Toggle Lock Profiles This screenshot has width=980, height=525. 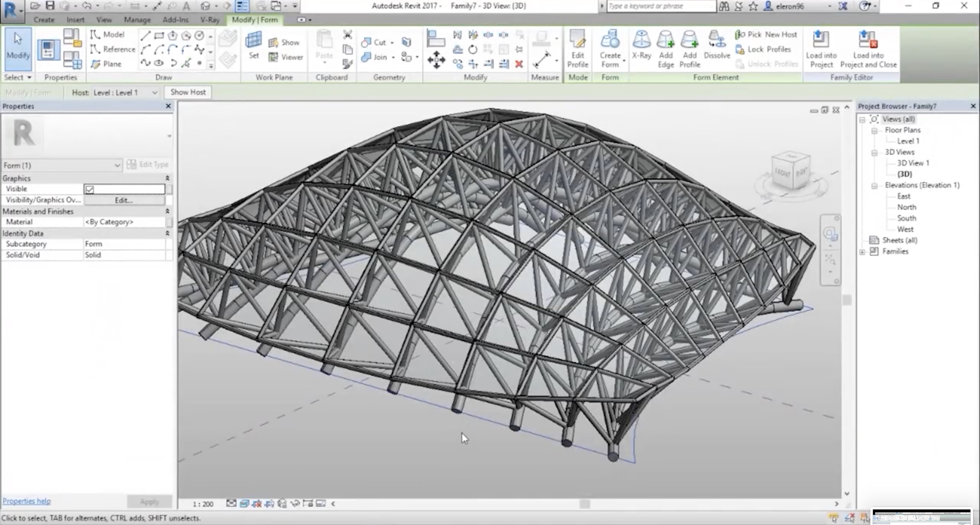pos(763,50)
